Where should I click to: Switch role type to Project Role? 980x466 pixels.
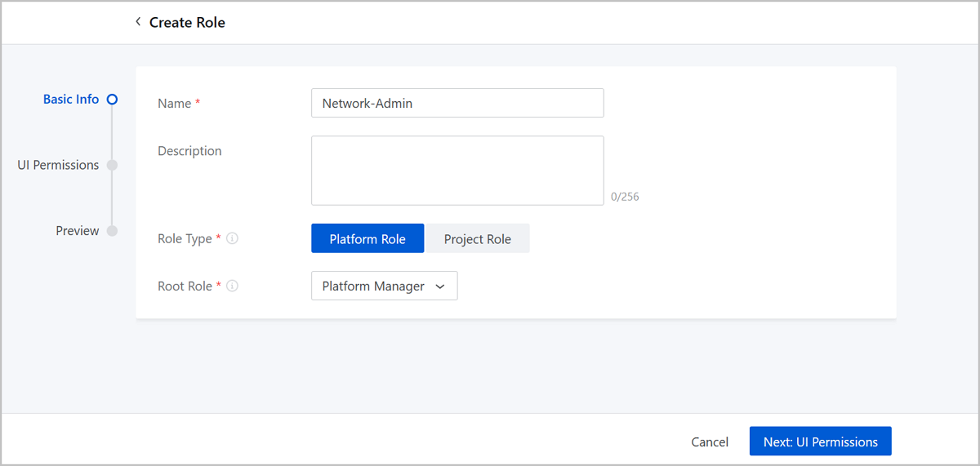477,239
